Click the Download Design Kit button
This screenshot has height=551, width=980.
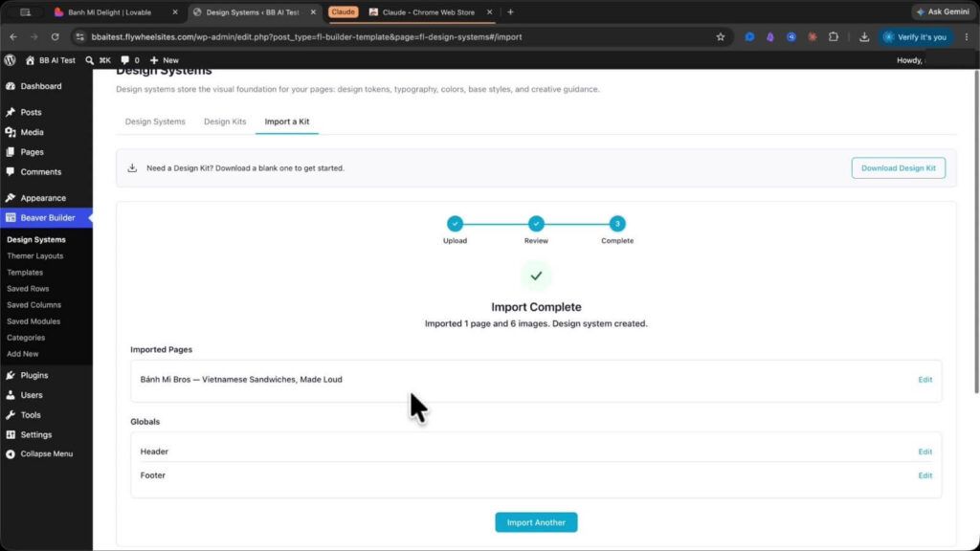point(898,168)
